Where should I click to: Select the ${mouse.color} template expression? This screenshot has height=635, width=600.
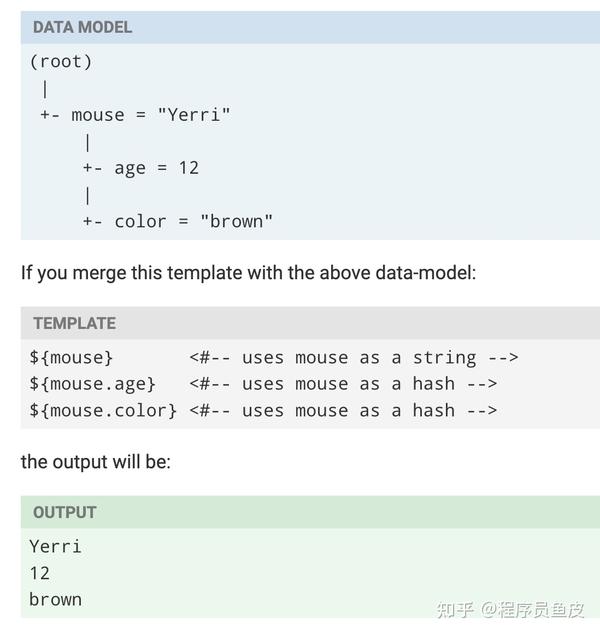click(103, 410)
